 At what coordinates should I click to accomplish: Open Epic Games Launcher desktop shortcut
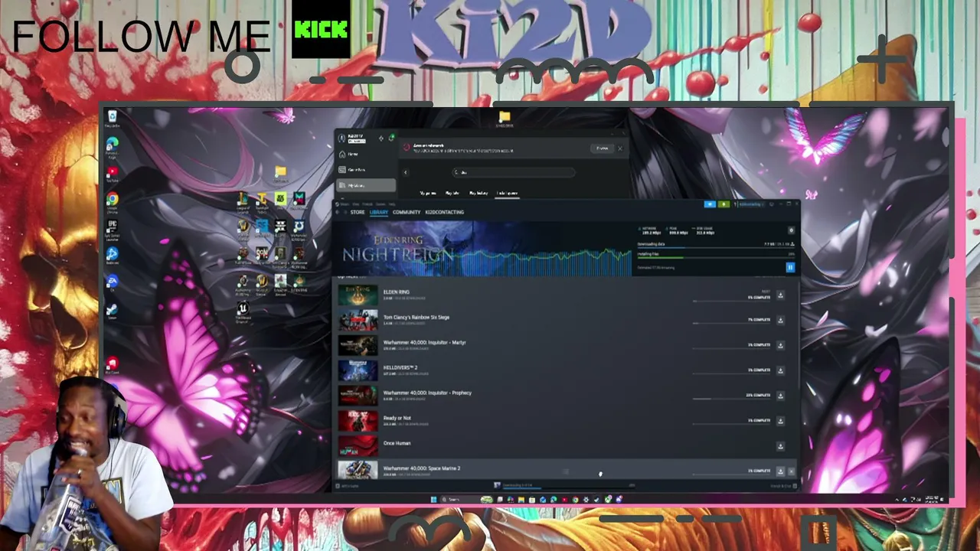[x=113, y=230]
